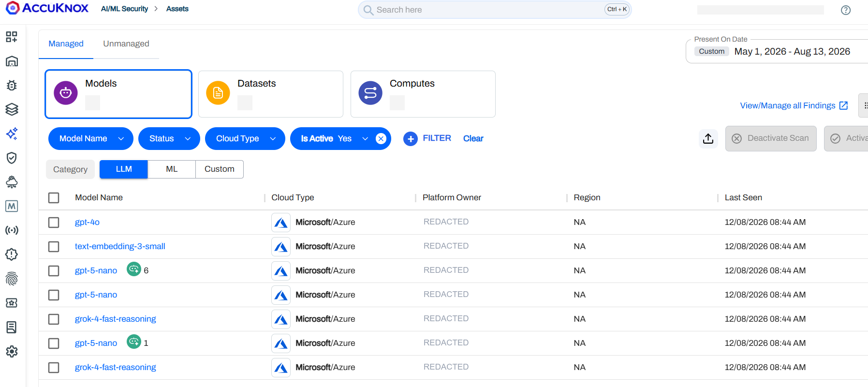Select the text-embedding-3-small row checkbox
Viewport: 868px width, 387px height.
[x=54, y=247]
